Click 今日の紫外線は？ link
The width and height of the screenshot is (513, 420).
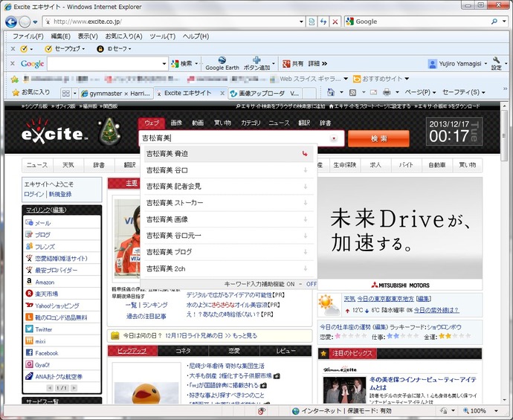(x=436, y=310)
